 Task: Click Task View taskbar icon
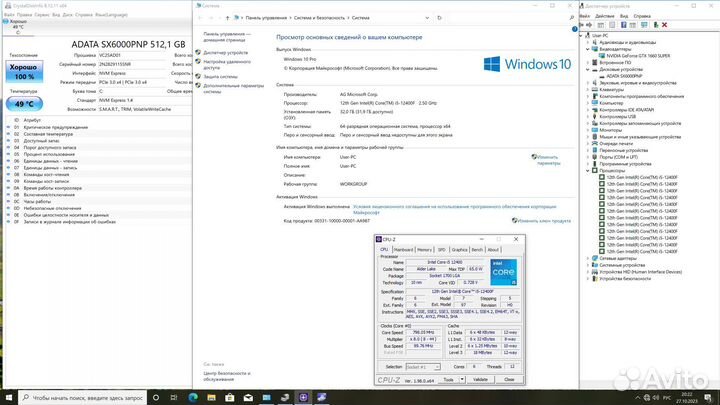pyautogui.click(x=174, y=397)
